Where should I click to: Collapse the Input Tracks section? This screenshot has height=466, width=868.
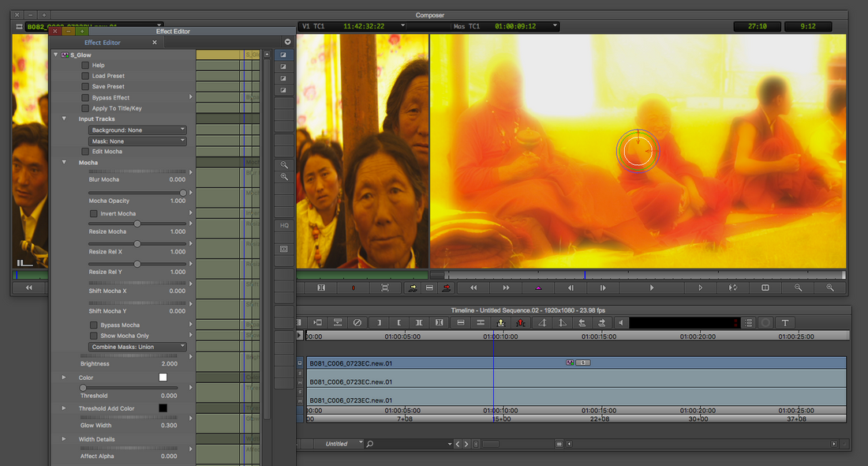[x=65, y=119]
